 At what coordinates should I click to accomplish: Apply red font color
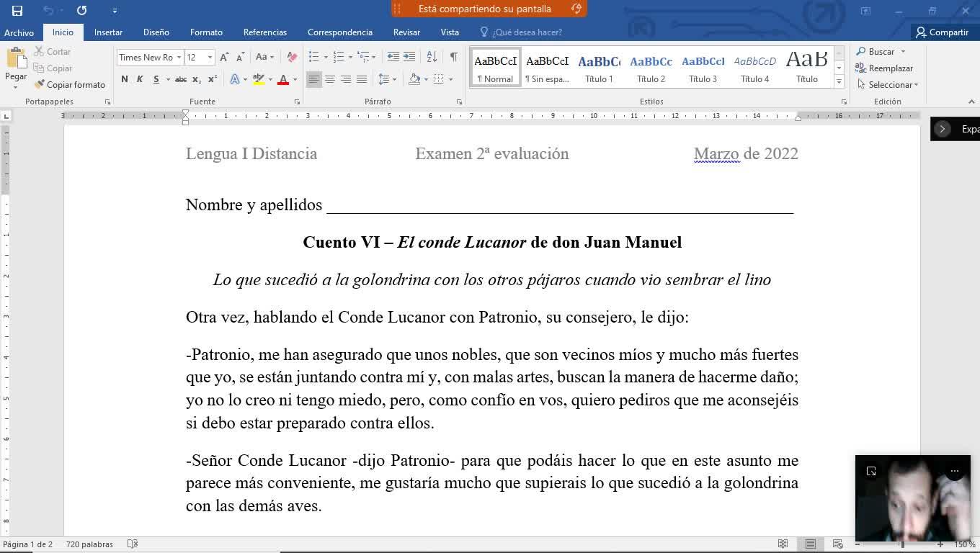283,79
